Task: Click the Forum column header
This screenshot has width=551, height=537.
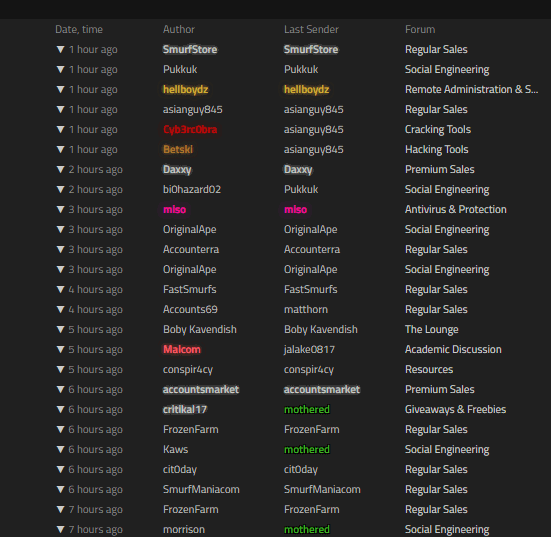Action: pyautogui.click(x=420, y=30)
